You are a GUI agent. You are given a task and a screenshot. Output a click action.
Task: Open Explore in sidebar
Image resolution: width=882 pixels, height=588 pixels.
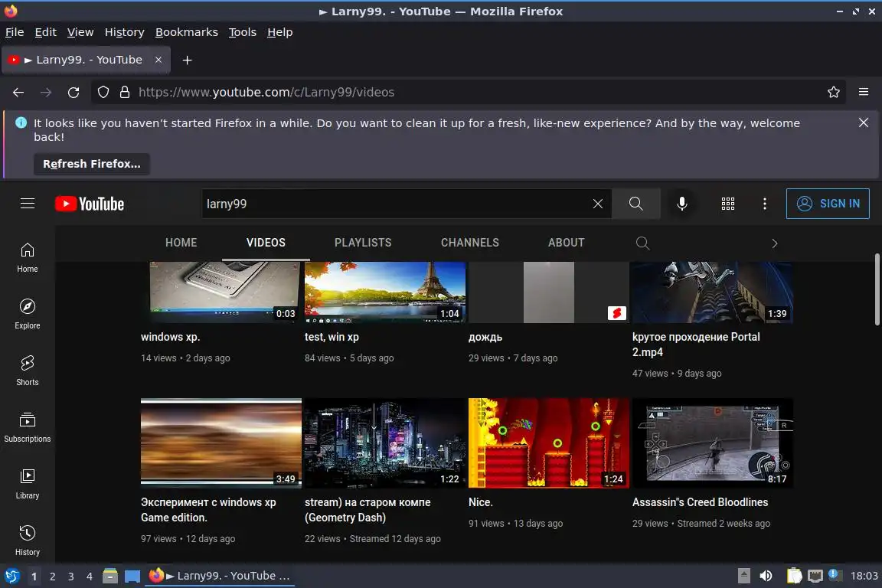click(x=28, y=314)
